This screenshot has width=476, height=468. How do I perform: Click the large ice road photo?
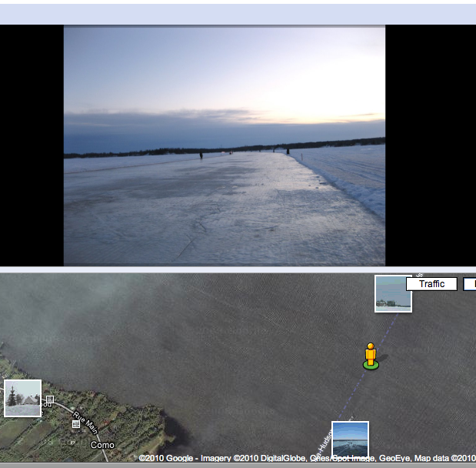[225, 145]
